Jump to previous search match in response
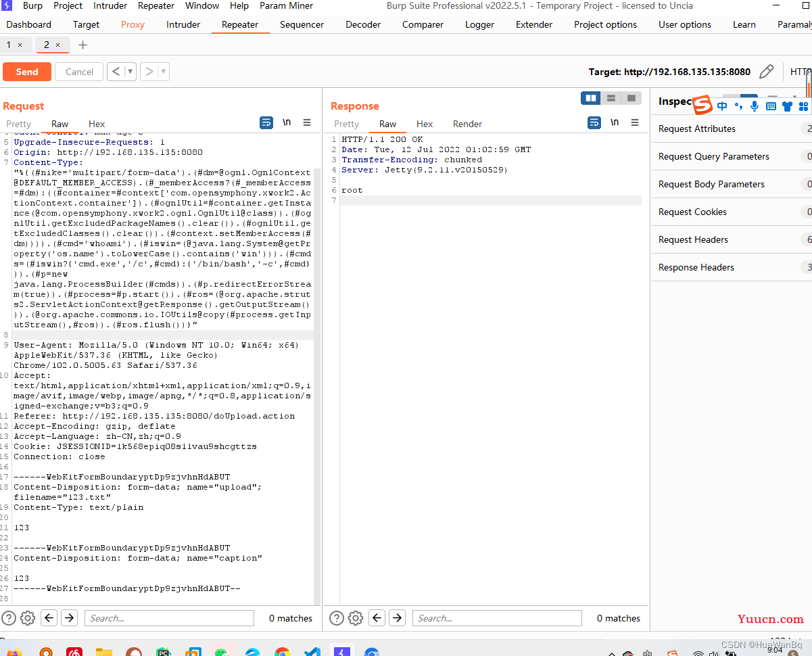Image resolution: width=812 pixels, height=656 pixels. click(377, 617)
